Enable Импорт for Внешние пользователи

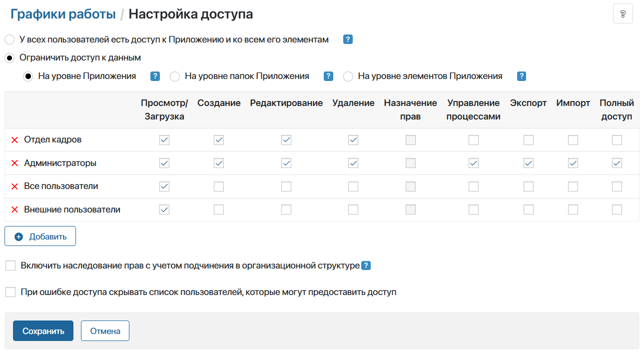coord(573,209)
